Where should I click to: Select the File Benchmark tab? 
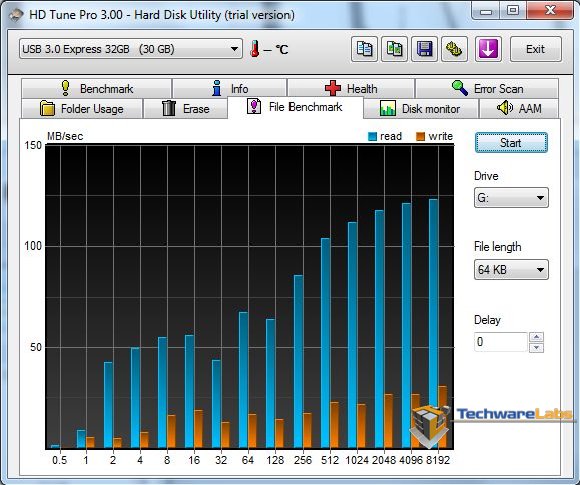coord(295,107)
